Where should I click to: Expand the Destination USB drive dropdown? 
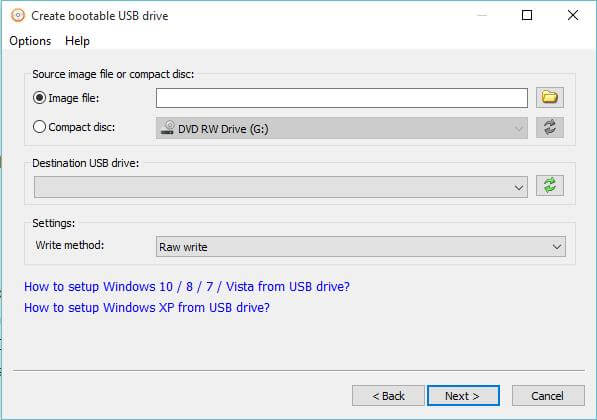pos(281,187)
